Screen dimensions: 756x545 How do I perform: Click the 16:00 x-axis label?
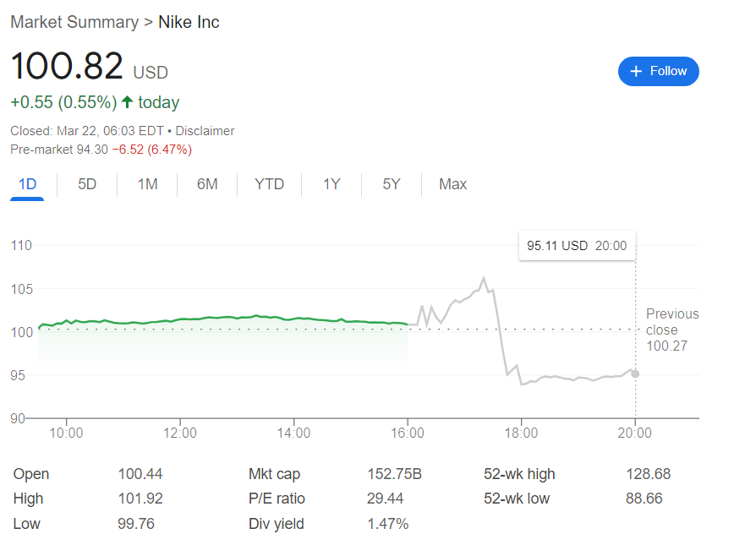(x=408, y=433)
